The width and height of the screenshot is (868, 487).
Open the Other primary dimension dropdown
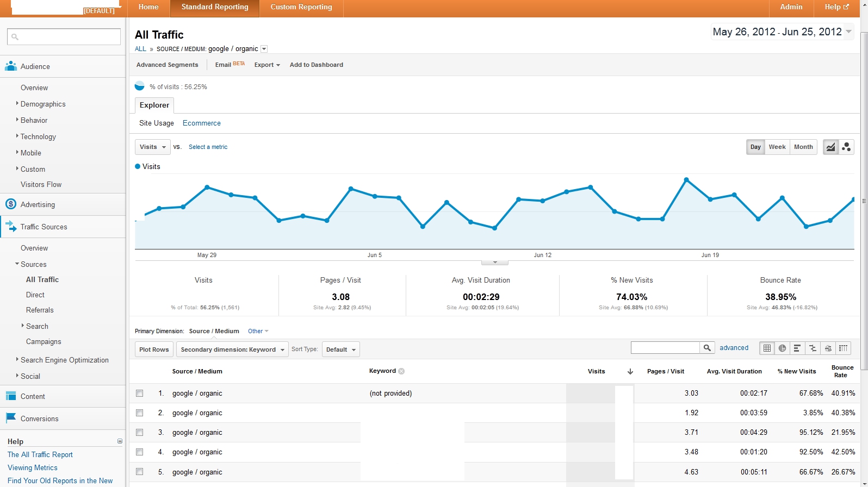point(258,331)
